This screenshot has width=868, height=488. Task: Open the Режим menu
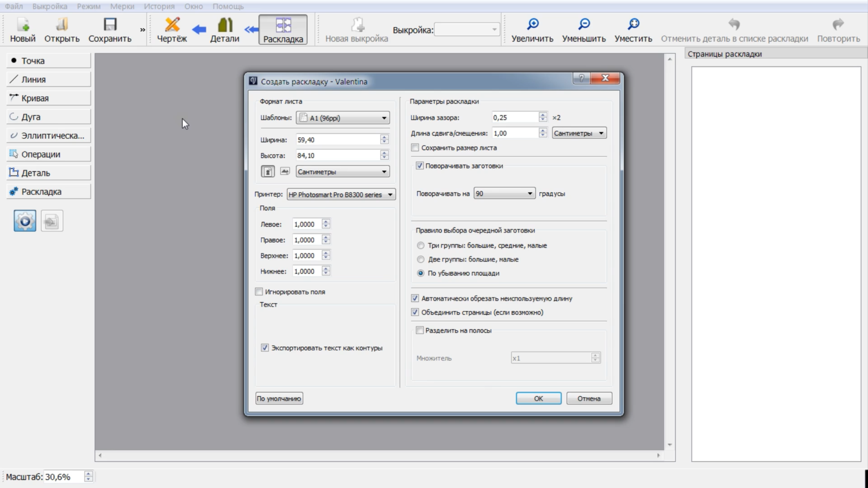(89, 6)
